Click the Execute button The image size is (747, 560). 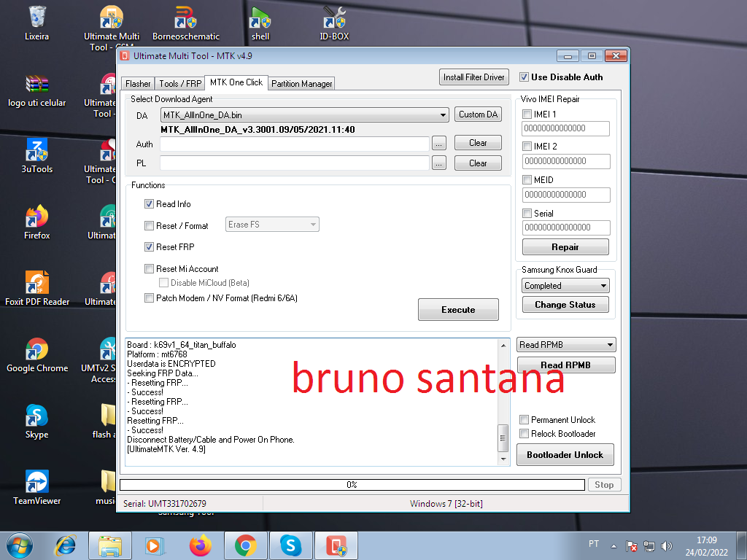[x=458, y=309]
